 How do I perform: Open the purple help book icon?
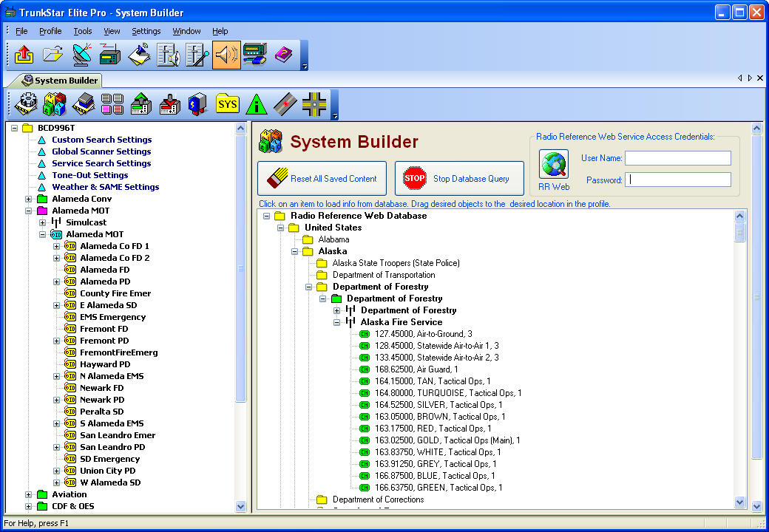point(283,55)
